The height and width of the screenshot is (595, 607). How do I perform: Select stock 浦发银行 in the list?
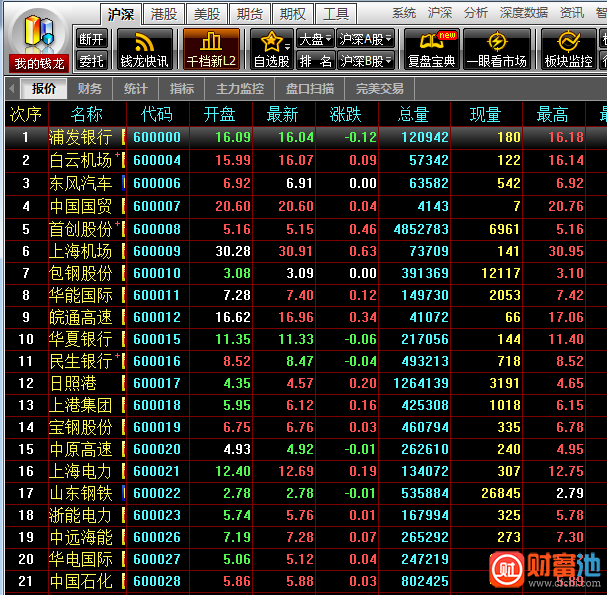tap(81, 137)
